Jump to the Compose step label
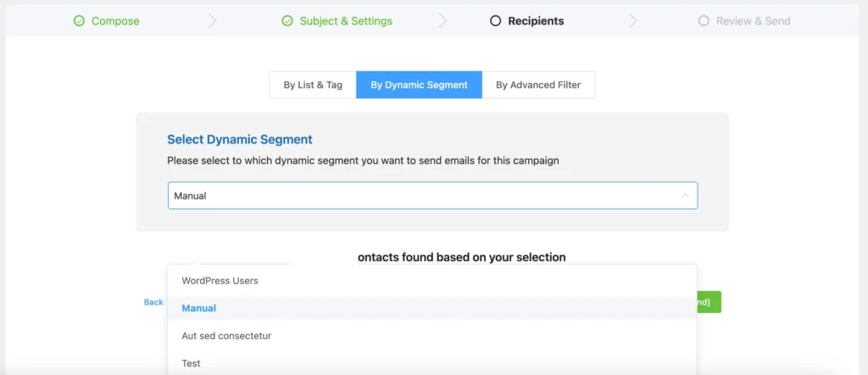868x375 pixels. (115, 21)
